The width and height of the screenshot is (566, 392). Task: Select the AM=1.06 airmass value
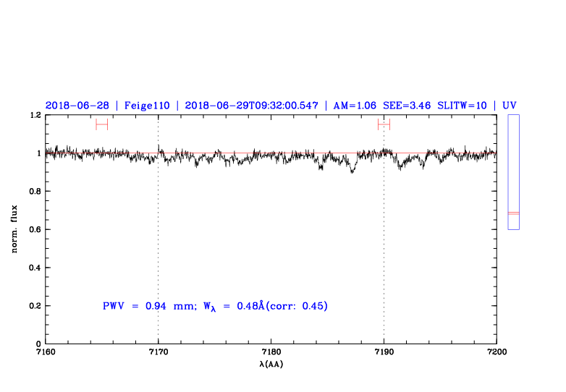point(355,106)
